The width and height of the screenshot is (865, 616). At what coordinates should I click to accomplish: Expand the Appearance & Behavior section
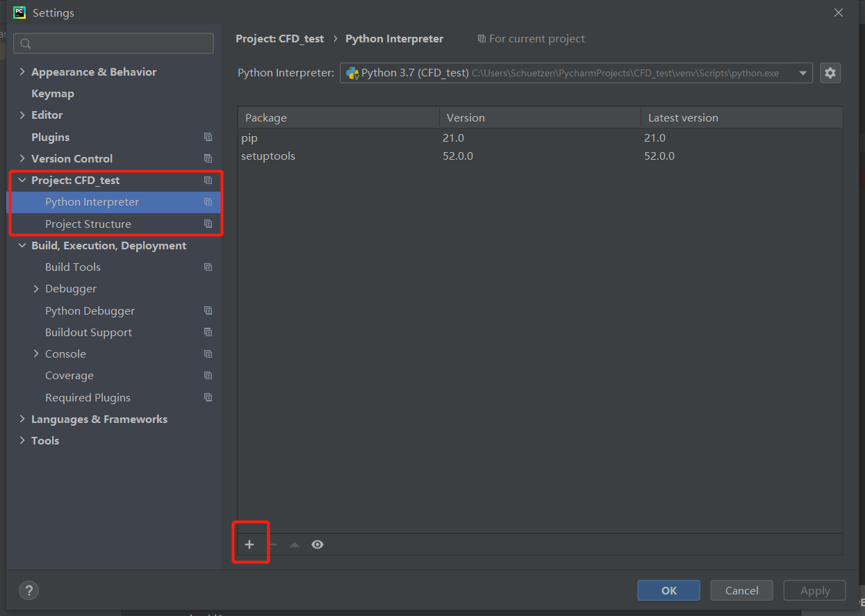pyautogui.click(x=22, y=72)
